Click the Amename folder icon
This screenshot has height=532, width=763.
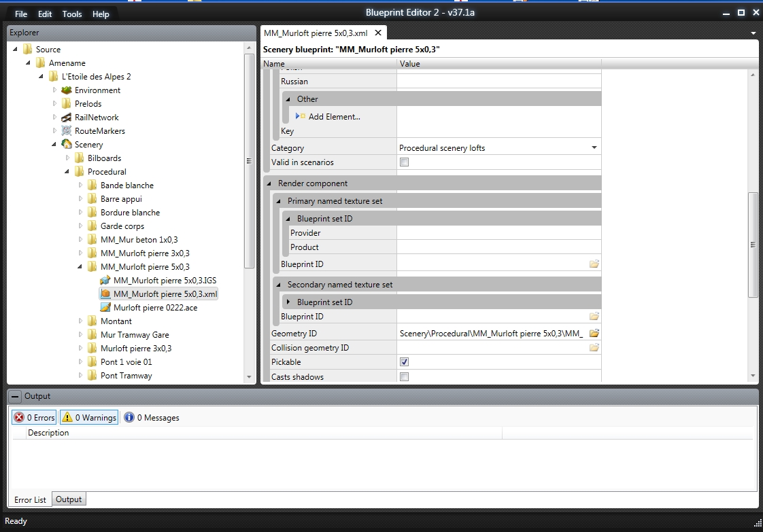point(41,63)
